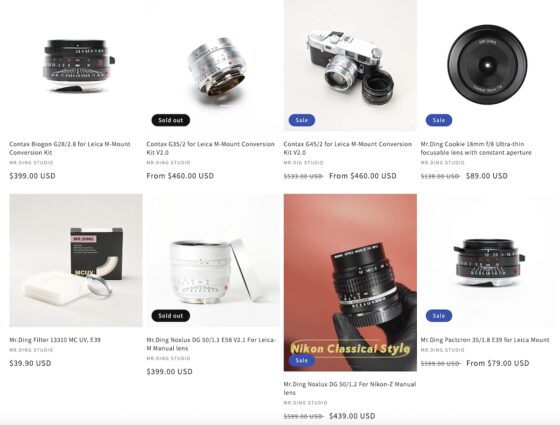560x425 pixels.
Task: Open Contax Biogon G28/2.8 product image
Action: (76, 65)
